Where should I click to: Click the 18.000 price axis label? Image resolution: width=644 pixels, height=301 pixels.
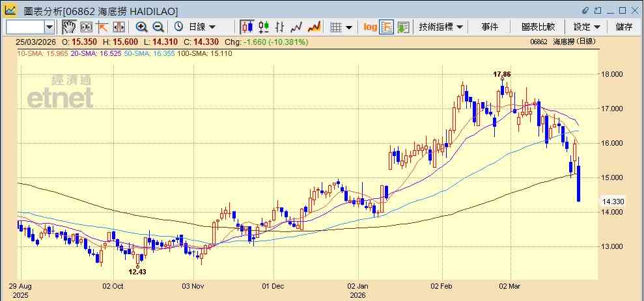click(x=611, y=74)
